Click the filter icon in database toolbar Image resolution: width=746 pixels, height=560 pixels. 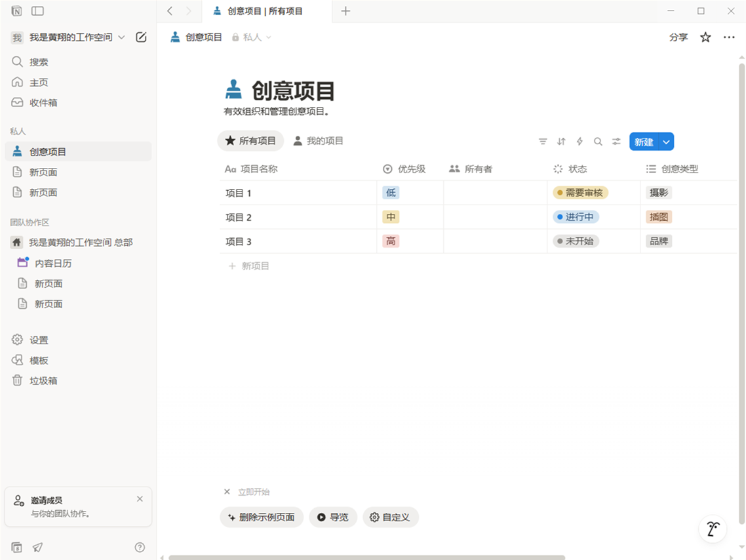543,142
